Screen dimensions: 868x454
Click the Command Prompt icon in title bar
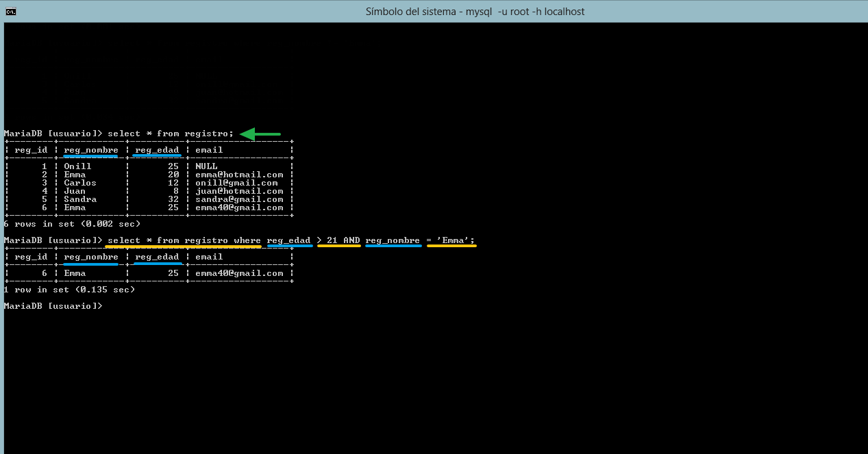tap(10, 11)
